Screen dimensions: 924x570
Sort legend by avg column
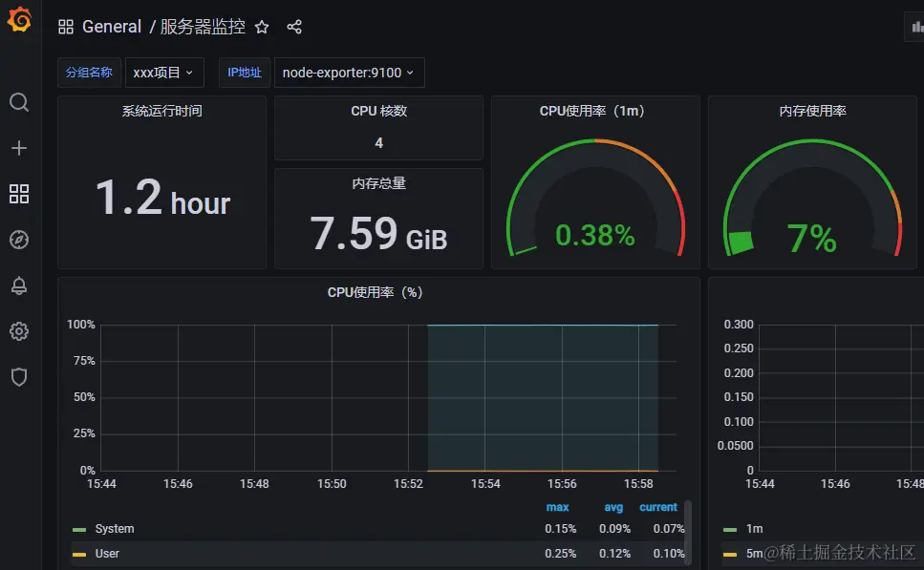[613, 507]
